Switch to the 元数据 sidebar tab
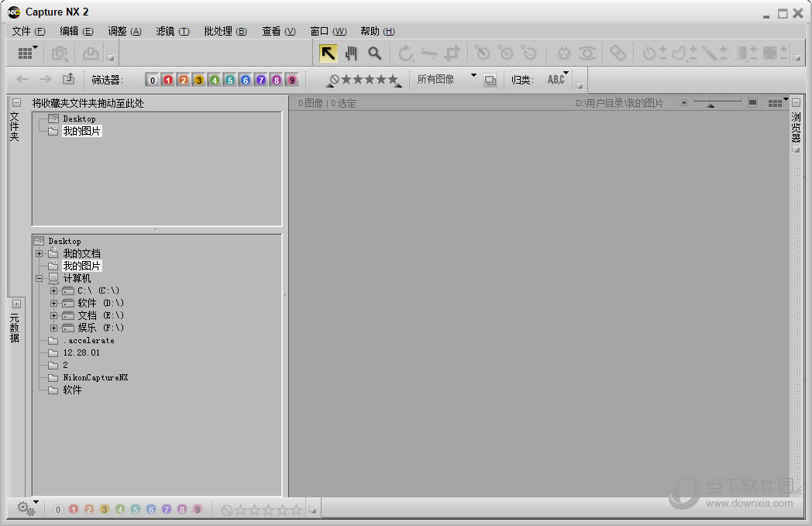 pyautogui.click(x=15, y=326)
